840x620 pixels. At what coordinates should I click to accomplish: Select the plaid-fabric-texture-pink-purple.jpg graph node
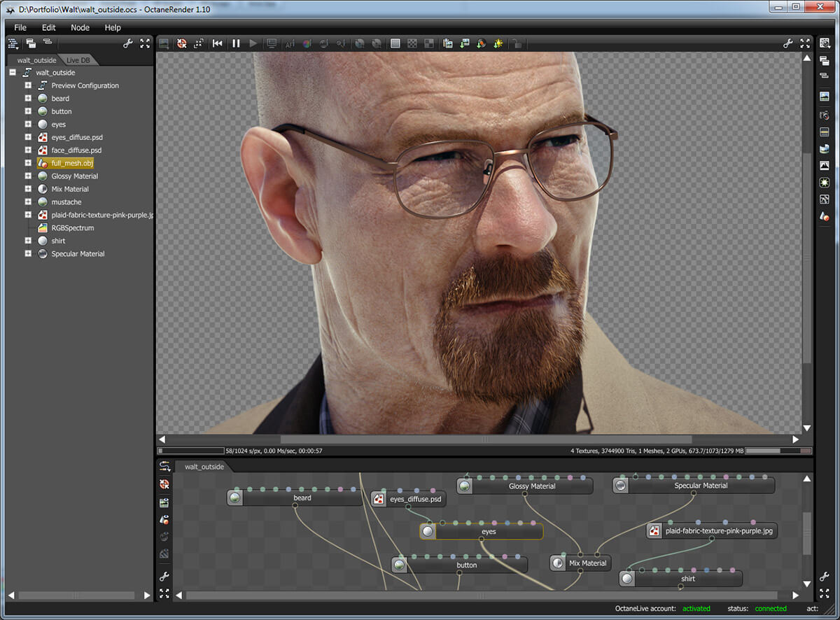(x=712, y=530)
